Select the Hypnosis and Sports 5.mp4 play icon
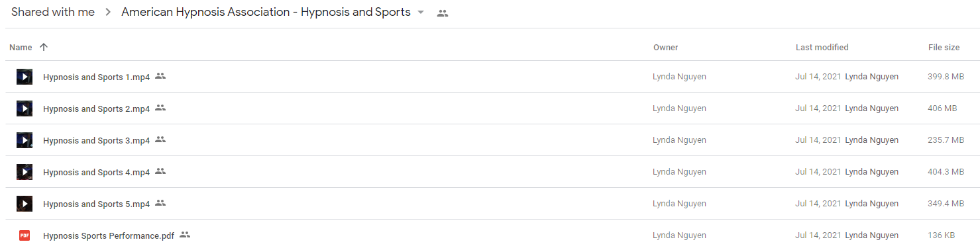The image size is (980, 250). (25, 204)
